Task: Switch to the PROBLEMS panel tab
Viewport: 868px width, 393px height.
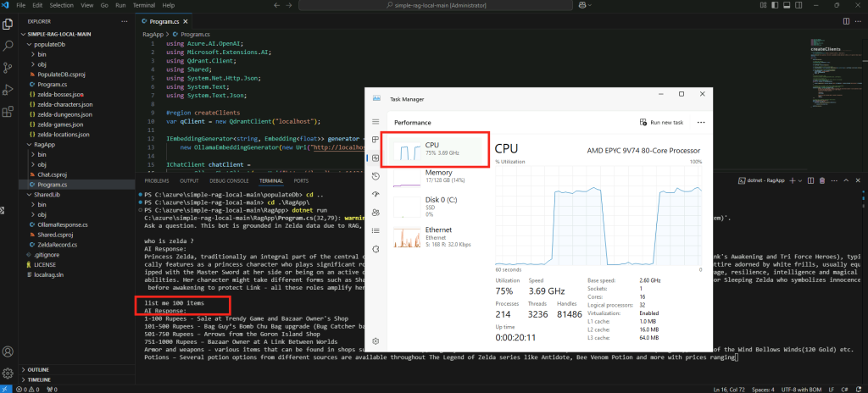Action: [157, 180]
